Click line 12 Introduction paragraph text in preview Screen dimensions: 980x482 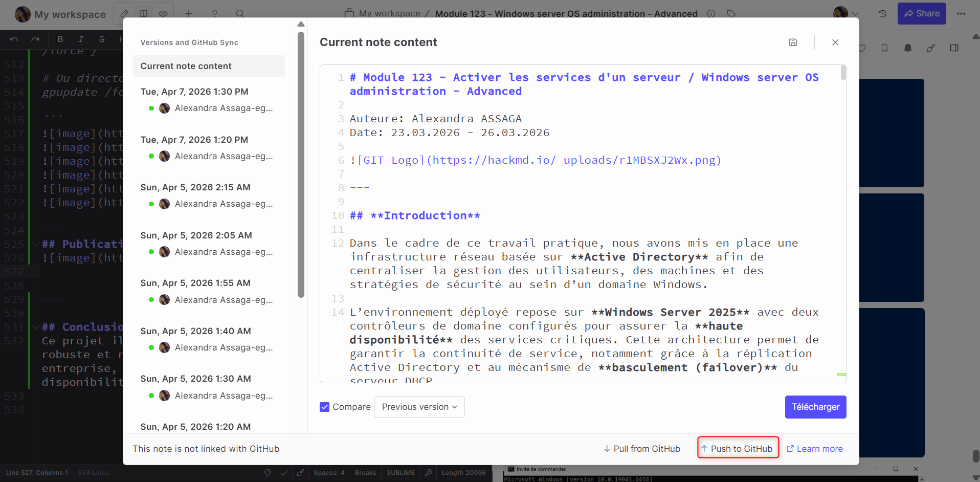[574, 264]
